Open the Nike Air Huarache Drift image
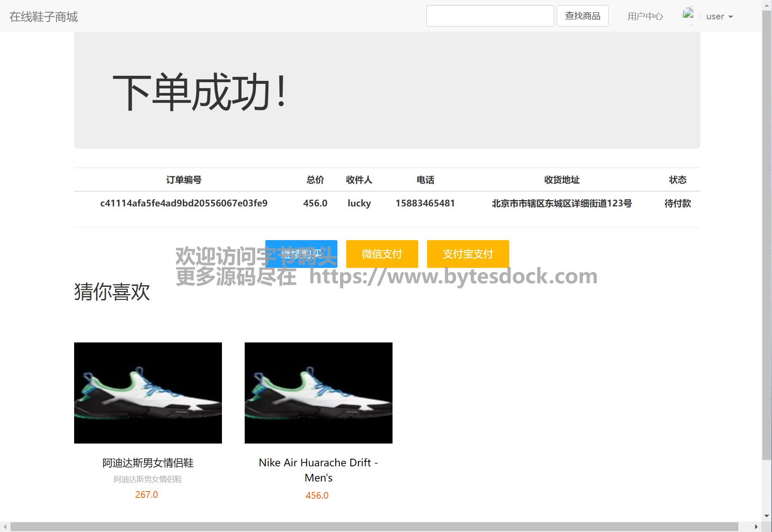772x532 pixels. tap(318, 393)
